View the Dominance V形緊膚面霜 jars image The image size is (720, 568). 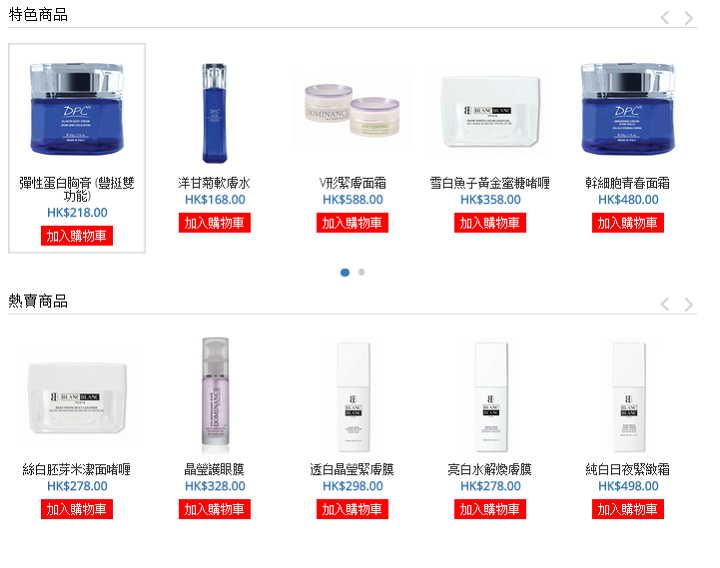point(352,111)
